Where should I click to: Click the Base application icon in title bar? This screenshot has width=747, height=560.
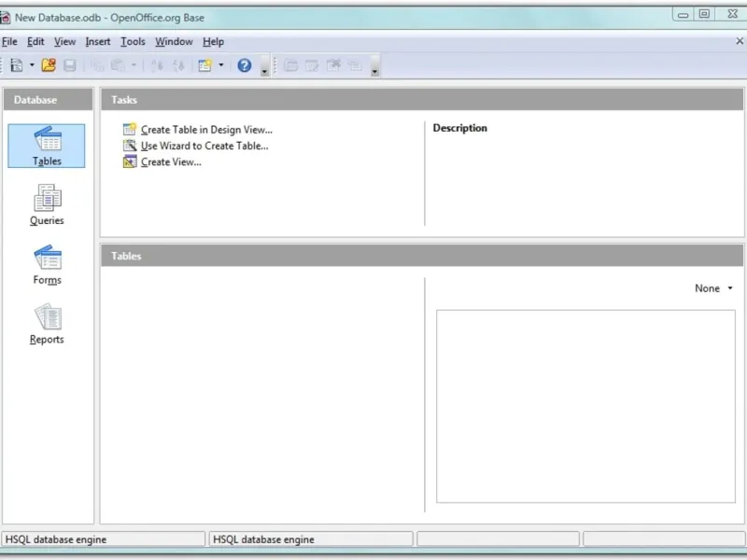point(5,18)
